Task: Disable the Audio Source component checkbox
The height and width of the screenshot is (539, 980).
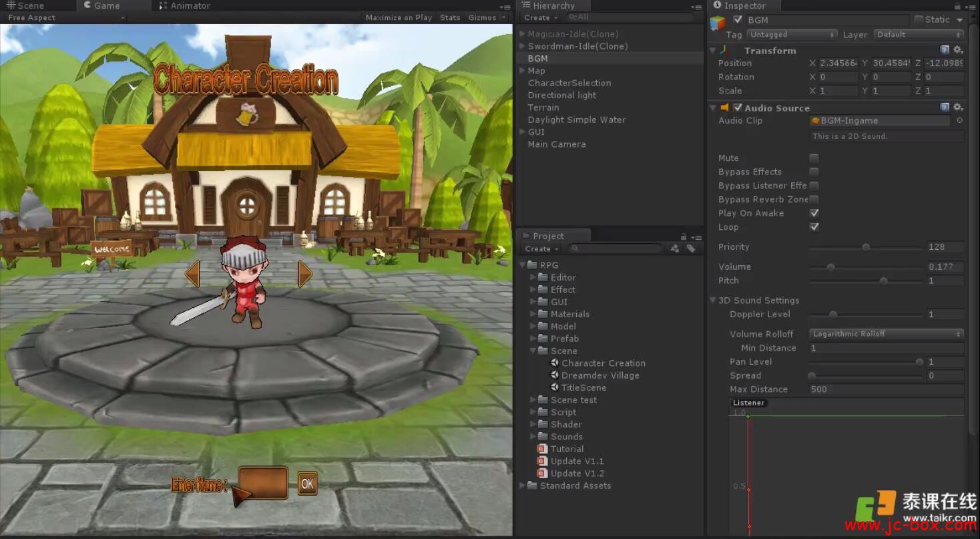Action: click(738, 108)
